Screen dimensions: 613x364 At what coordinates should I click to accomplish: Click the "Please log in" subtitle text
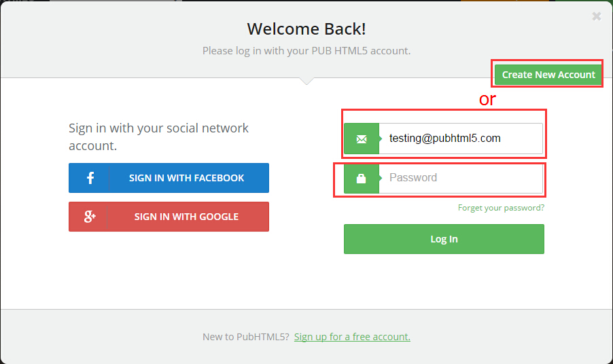[x=306, y=50]
